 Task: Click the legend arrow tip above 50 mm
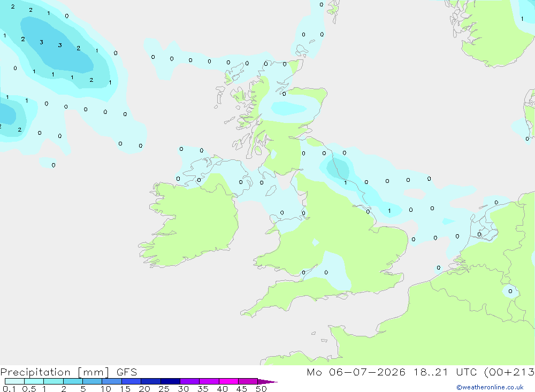pyautogui.click(x=267, y=381)
